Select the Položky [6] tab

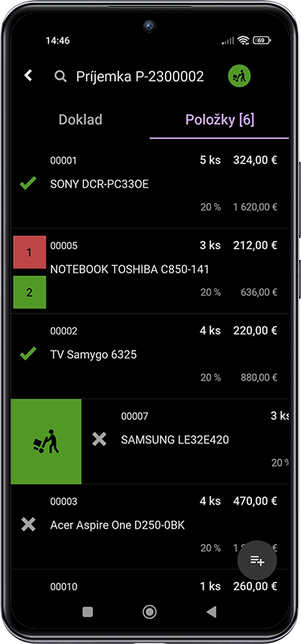point(220,119)
